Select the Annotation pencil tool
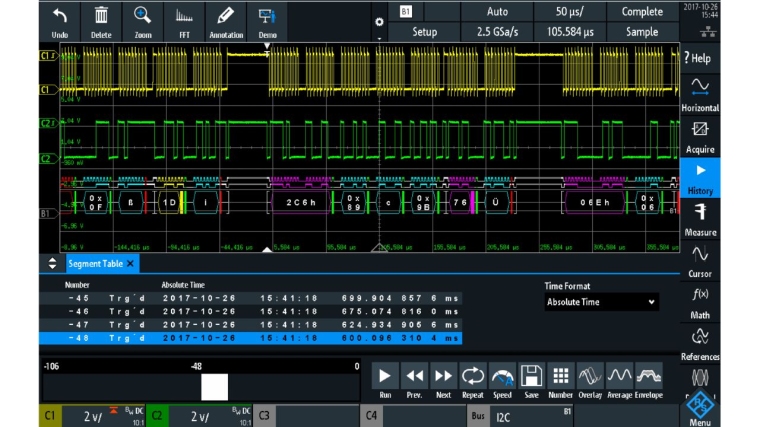Viewport: 760px width, 427px height. [225, 20]
